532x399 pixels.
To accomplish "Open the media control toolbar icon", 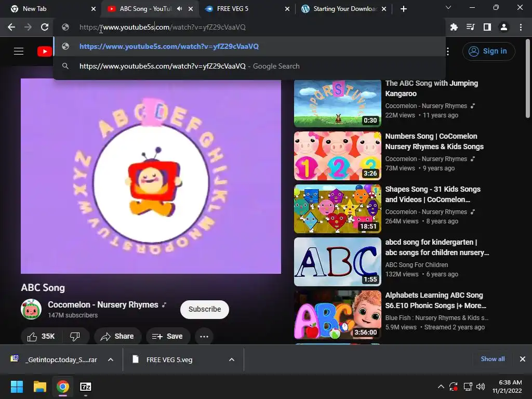I will pos(470,27).
